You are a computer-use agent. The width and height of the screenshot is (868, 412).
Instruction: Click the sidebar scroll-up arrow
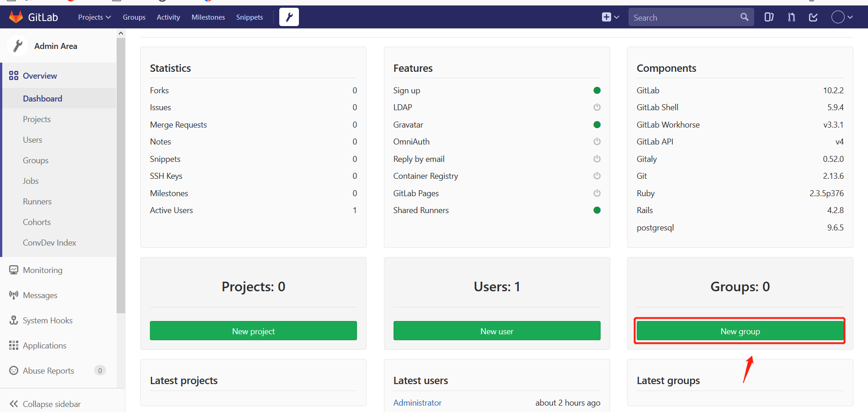[x=121, y=33]
